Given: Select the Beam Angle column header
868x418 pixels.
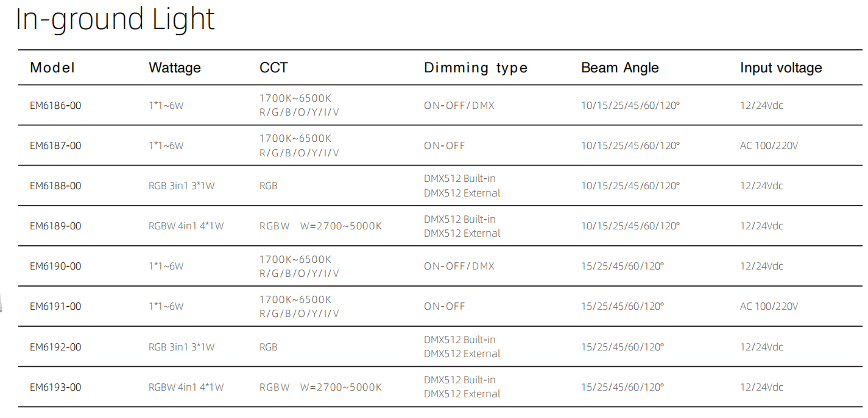Looking at the screenshot, I should click(x=620, y=68).
